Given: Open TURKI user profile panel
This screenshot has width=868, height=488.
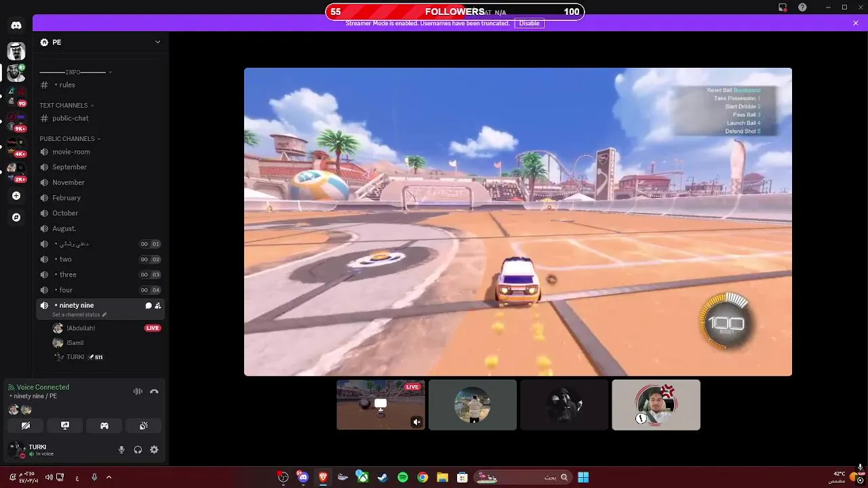Looking at the screenshot, I should click(58, 449).
